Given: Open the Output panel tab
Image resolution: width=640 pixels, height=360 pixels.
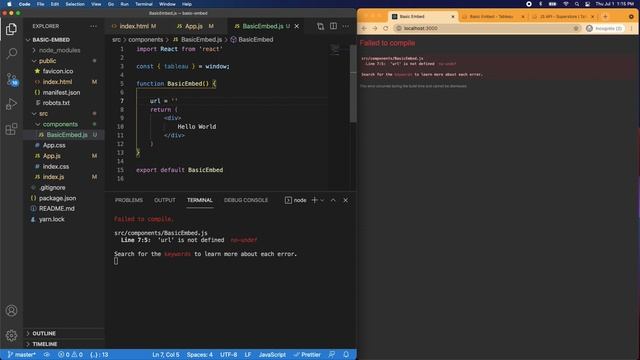Looking at the screenshot, I should tap(164, 200).
